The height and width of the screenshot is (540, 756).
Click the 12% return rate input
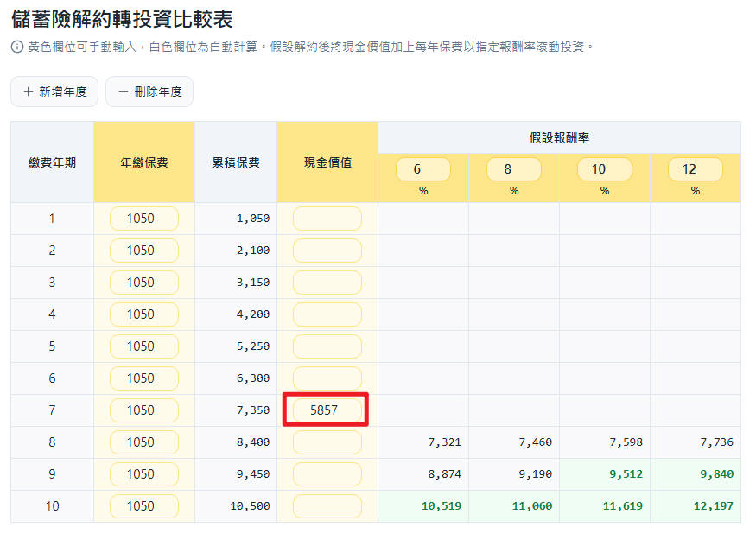[695, 169]
